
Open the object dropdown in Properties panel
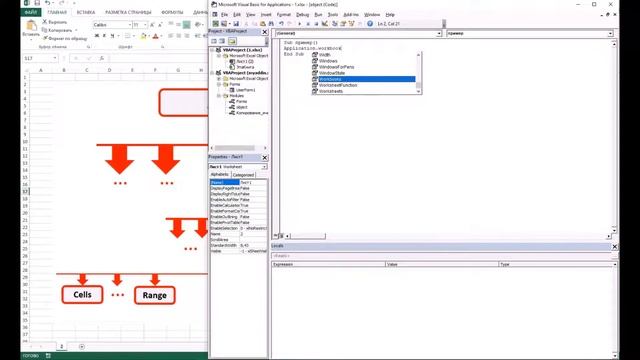(x=264, y=167)
